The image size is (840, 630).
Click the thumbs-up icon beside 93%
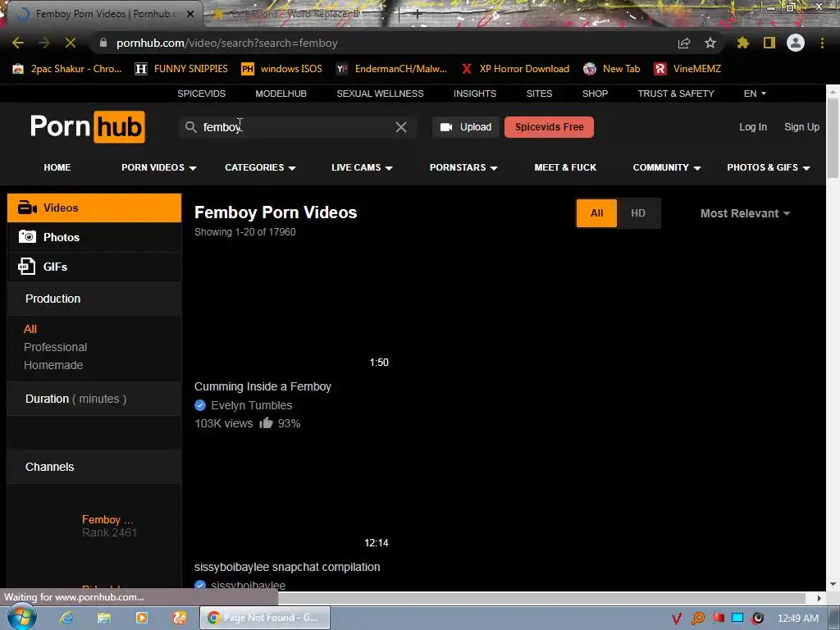click(267, 423)
